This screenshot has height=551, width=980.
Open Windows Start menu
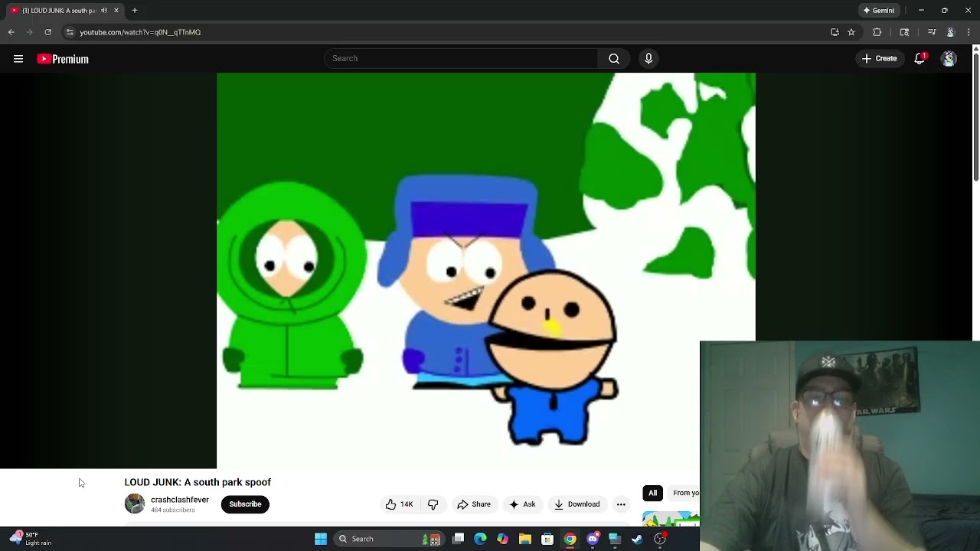321,539
